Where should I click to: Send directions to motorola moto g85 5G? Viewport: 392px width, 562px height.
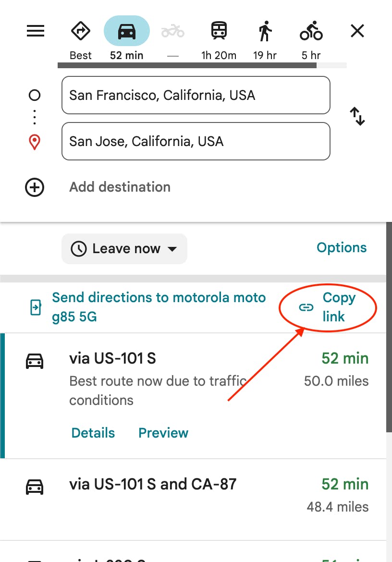(159, 307)
